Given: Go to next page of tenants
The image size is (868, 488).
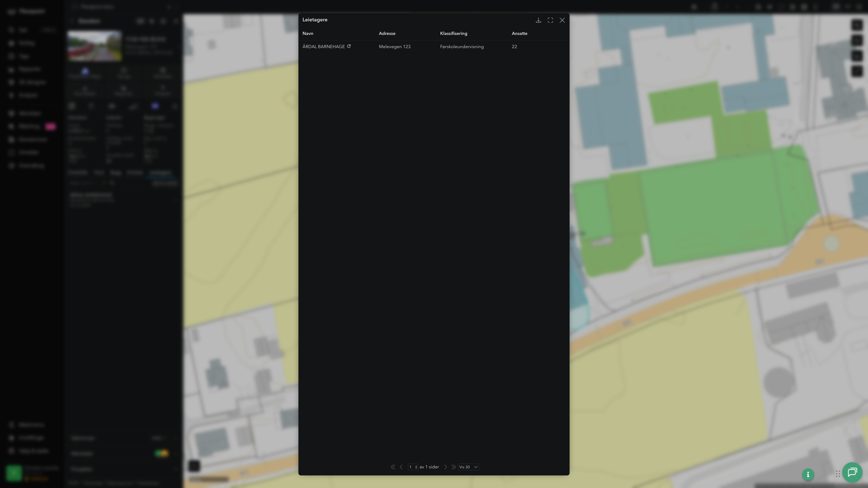Looking at the screenshot, I should point(446,467).
